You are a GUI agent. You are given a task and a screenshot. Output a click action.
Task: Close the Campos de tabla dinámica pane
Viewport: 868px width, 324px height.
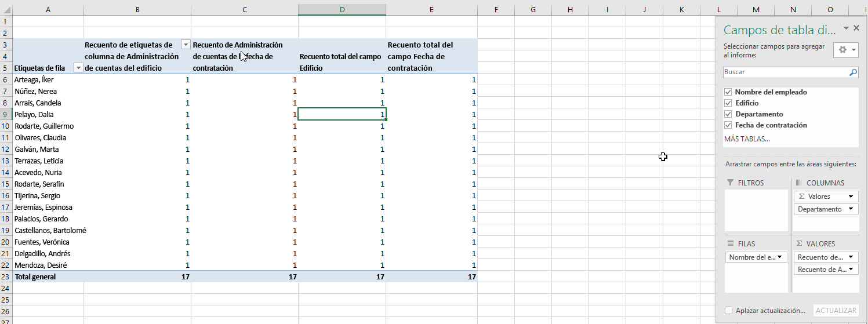click(x=856, y=28)
